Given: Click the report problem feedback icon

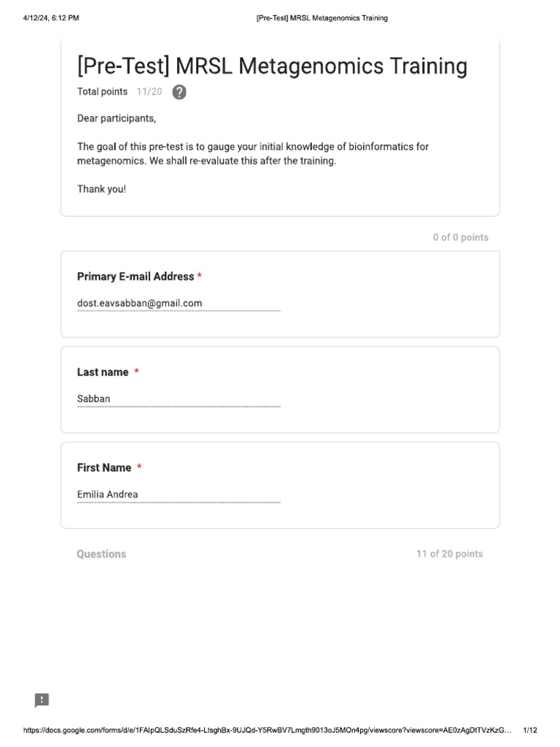Looking at the screenshot, I should tap(42, 700).
